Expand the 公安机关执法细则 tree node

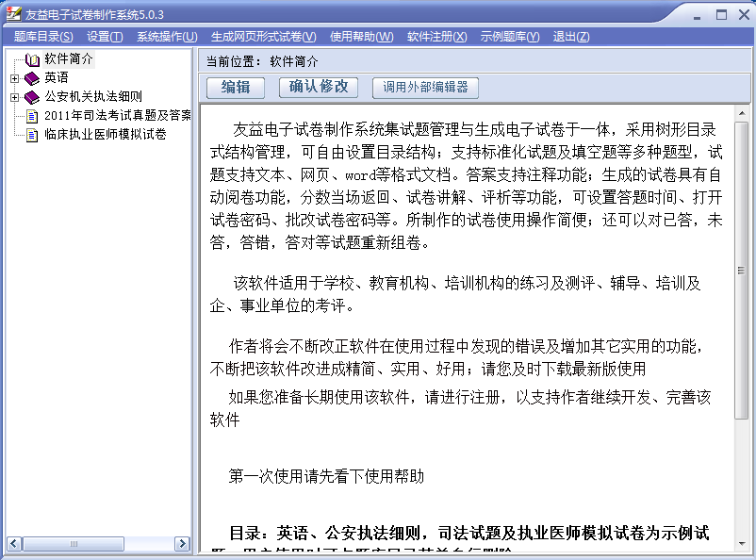click(x=14, y=97)
